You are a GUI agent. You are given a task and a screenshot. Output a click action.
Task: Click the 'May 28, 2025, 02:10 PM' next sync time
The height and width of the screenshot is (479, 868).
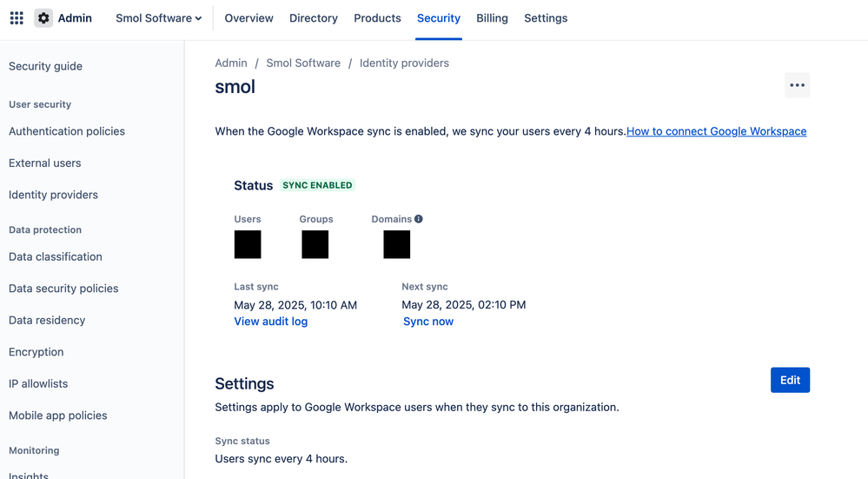click(464, 305)
